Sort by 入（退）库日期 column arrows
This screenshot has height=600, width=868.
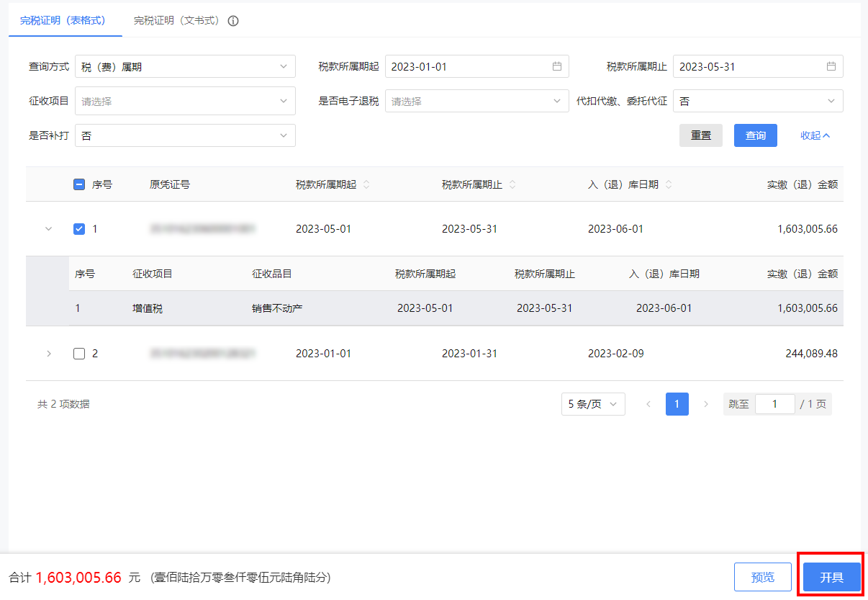[x=669, y=184]
